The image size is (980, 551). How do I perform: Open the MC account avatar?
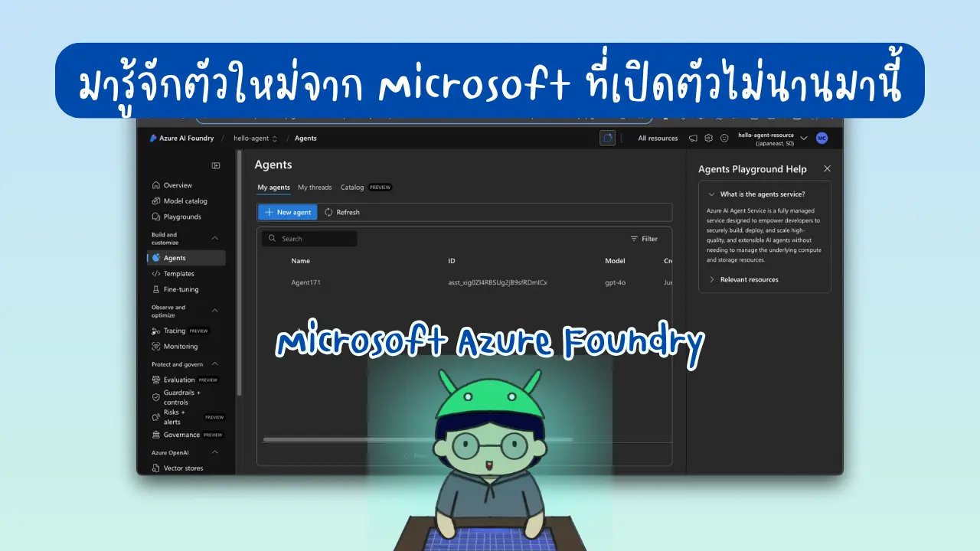click(x=822, y=139)
